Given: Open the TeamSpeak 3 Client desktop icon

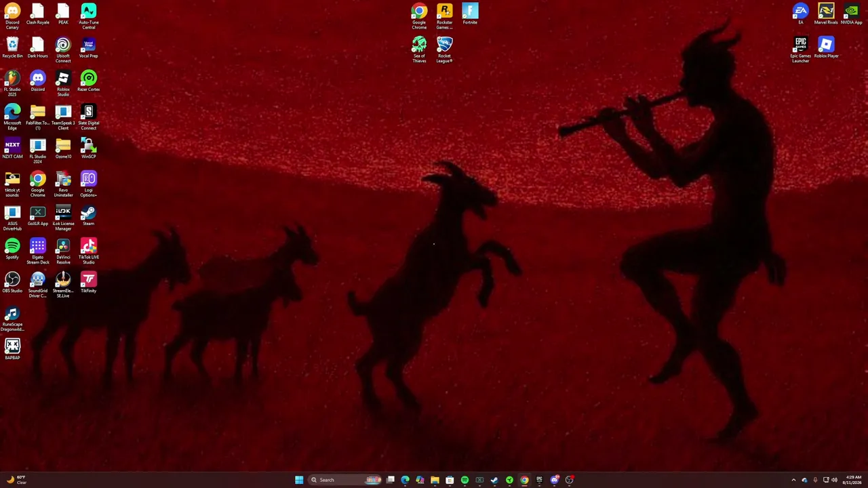Looking at the screenshot, I should click(63, 117).
